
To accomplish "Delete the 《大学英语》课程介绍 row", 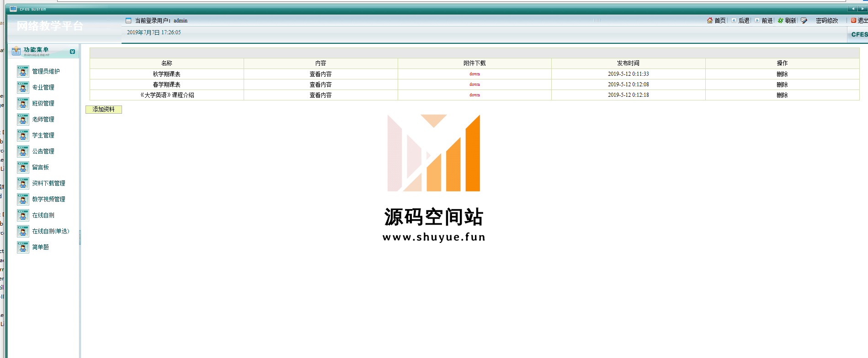I will click(782, 95).
